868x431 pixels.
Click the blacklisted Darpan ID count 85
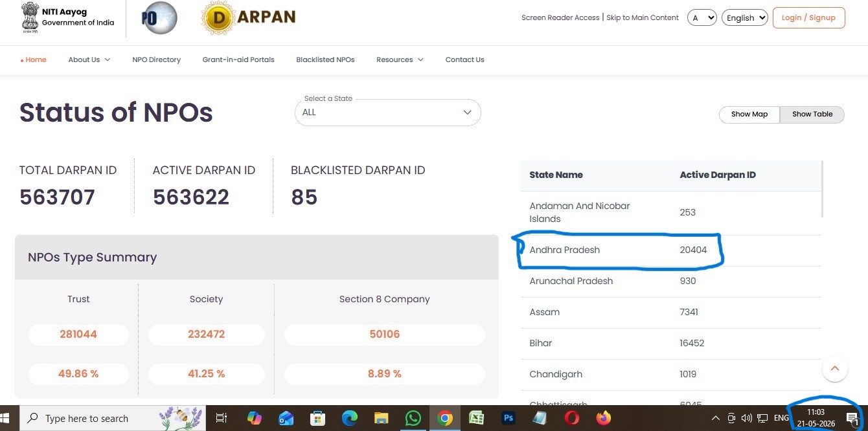(x=304, y=197)
